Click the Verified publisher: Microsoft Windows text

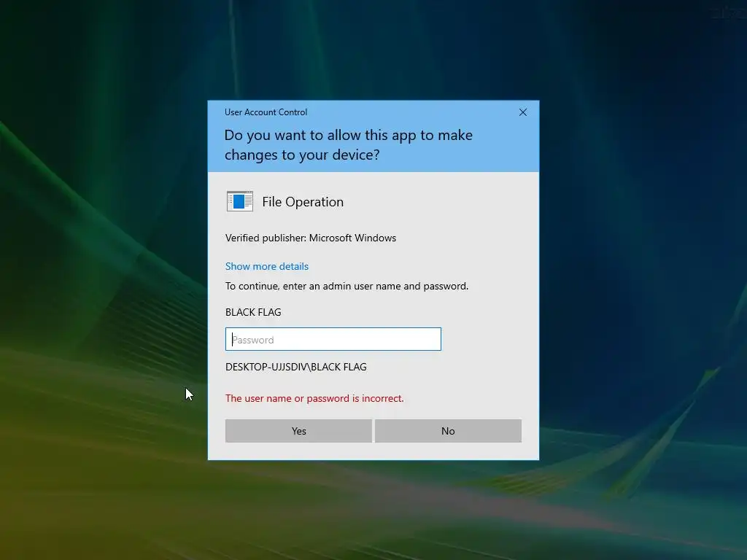[x=311, y=238]
